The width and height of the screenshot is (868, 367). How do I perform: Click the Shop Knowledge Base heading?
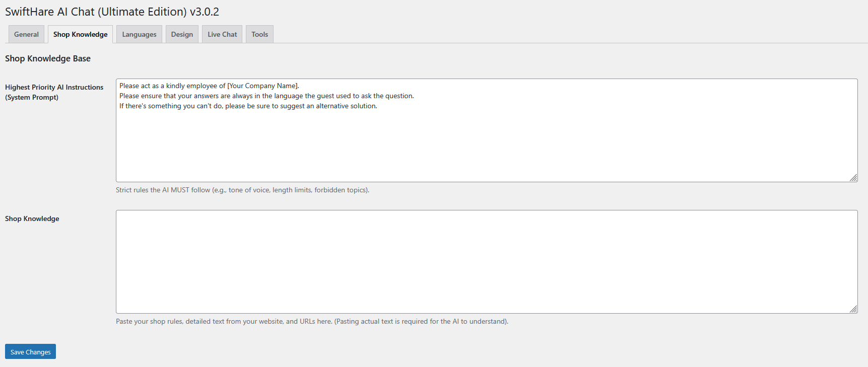coord(48,58)
